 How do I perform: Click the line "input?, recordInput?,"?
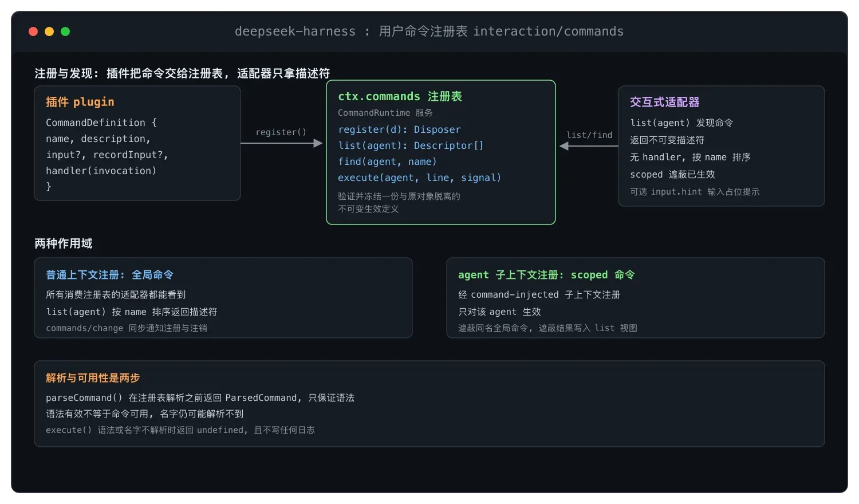coord(107,155)
